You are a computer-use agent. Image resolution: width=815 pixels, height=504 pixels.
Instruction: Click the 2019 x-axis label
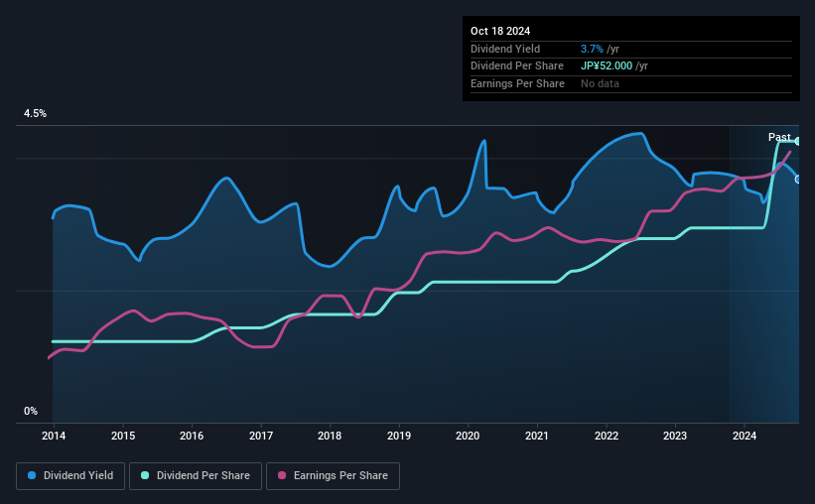click(399, 436)
